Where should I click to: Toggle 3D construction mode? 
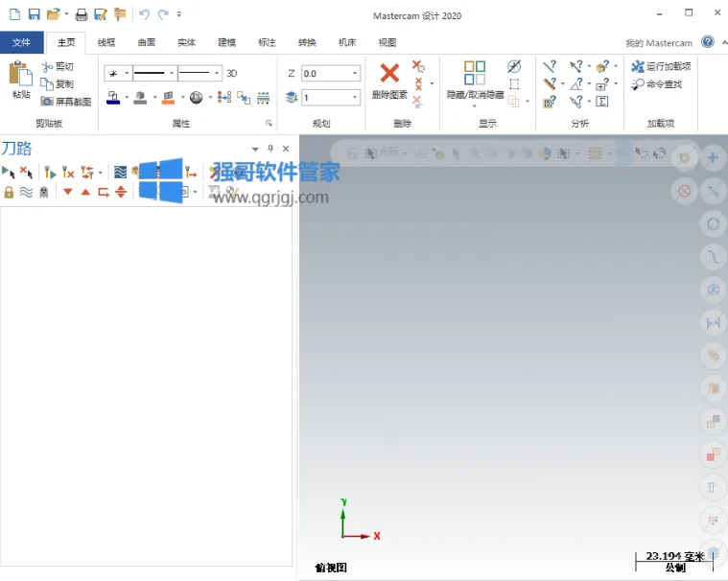click(232, 73)
